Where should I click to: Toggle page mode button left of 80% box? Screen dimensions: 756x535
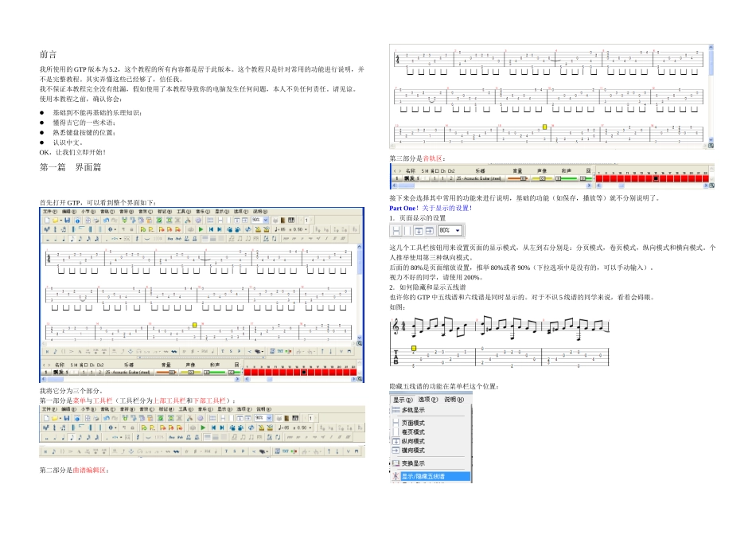click(x=396, y=231)
